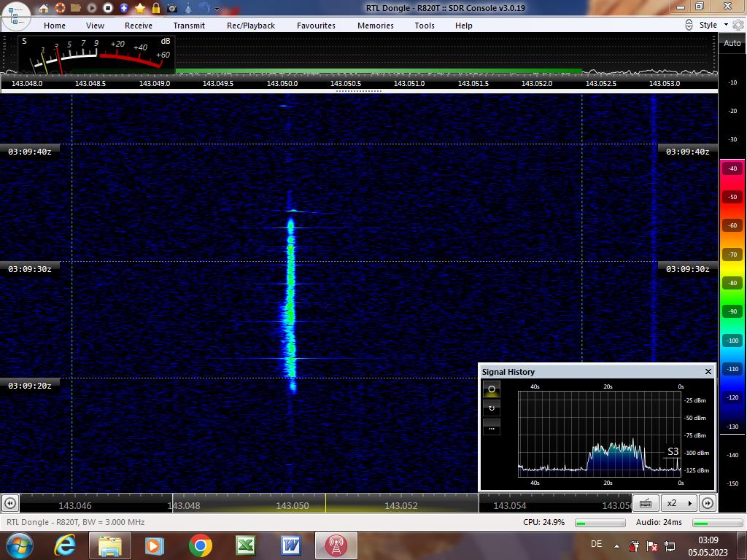Click the Signal History reset arrow button
Viewport: 747px width, 560px height.
492,408
